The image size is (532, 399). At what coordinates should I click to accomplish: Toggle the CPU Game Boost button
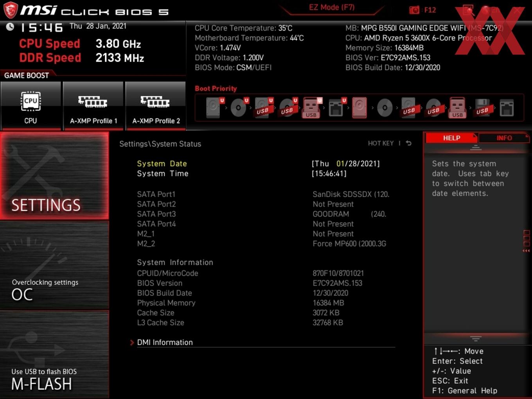pos(31,106)
